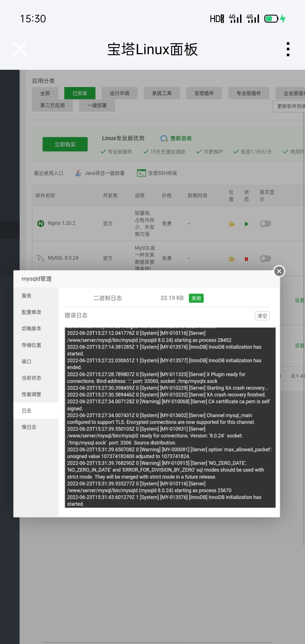Viewport: 305px width, 644px height.
Task: Click the Java coffee cup icon
Action: pos(78,173)
